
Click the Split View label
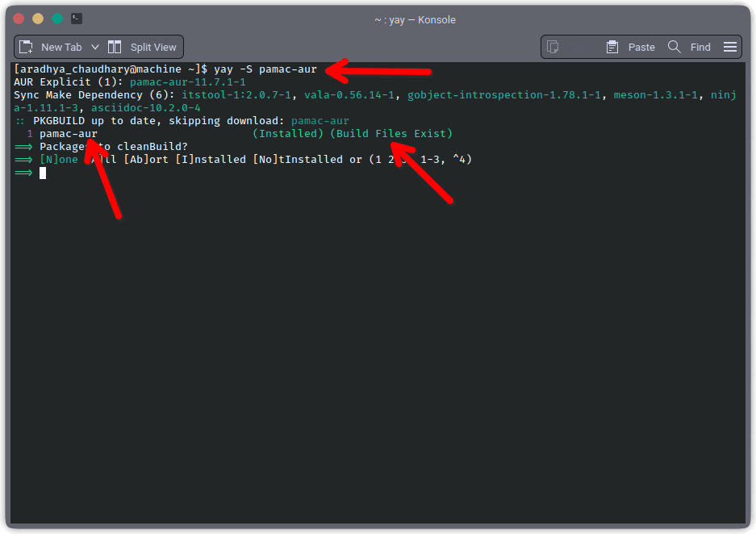(153, 48)
